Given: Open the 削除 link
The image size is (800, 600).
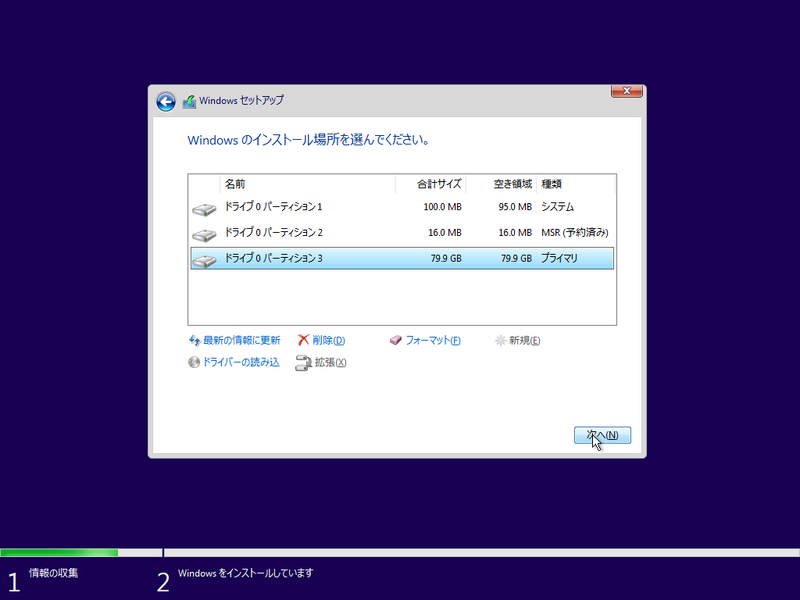Looking at the screenshot, I should [330, 340].
